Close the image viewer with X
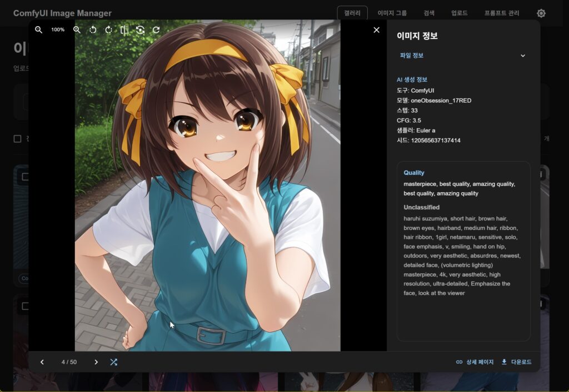 pyautogui.click(x=376, y=30)
